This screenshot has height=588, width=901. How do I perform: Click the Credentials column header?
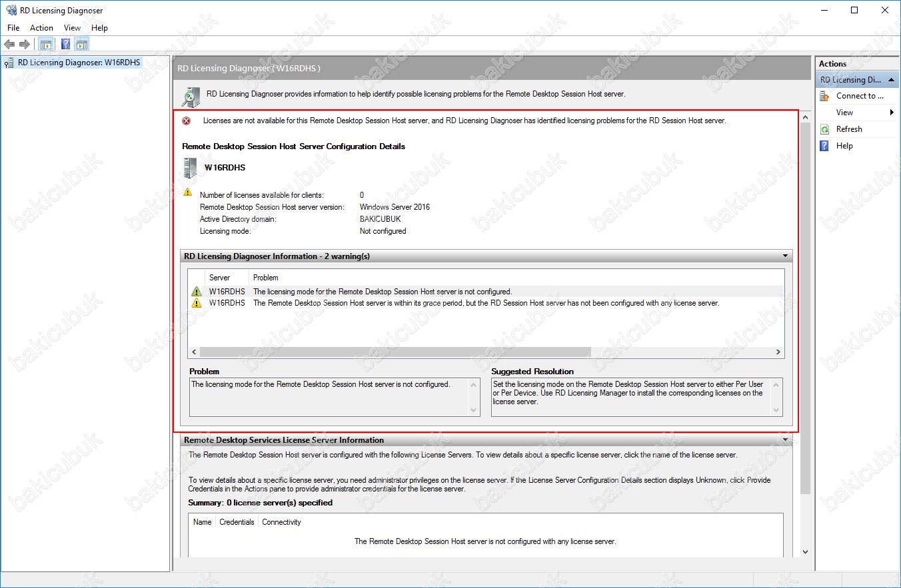click(237, 522)
